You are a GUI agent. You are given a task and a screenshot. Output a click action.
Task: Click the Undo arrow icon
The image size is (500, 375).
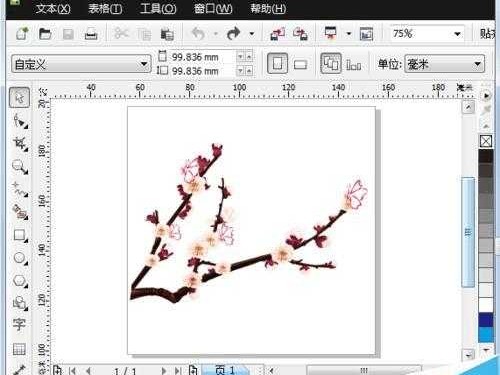198,34
